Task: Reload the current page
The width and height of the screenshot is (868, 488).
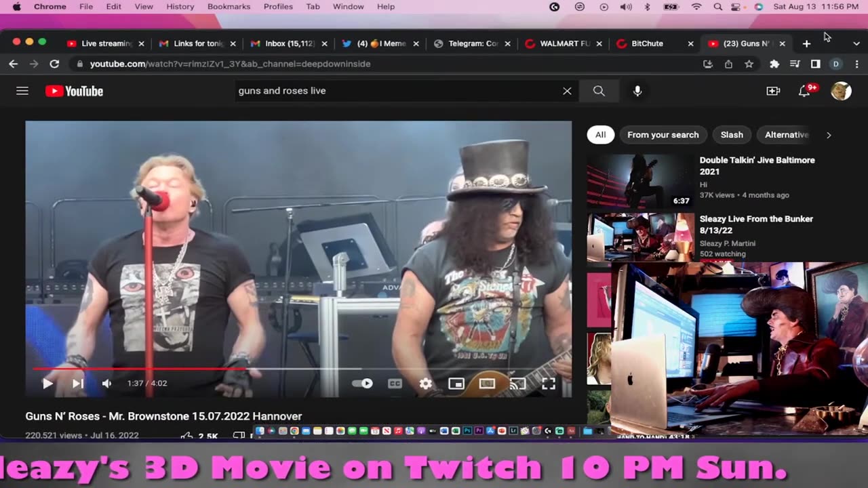Action: [54, 64]
